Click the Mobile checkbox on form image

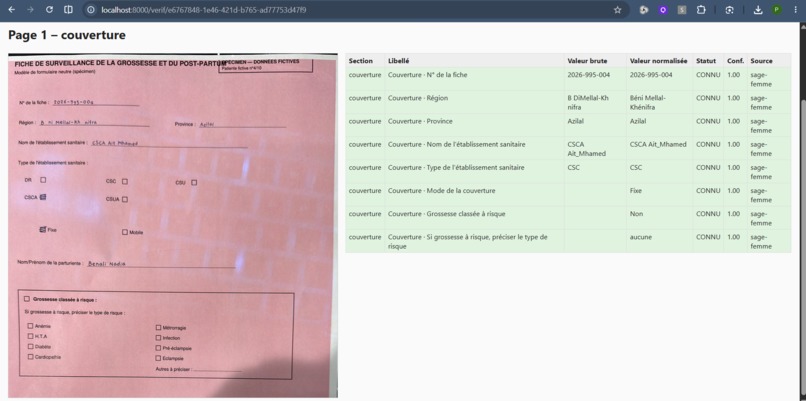[124, 232]
